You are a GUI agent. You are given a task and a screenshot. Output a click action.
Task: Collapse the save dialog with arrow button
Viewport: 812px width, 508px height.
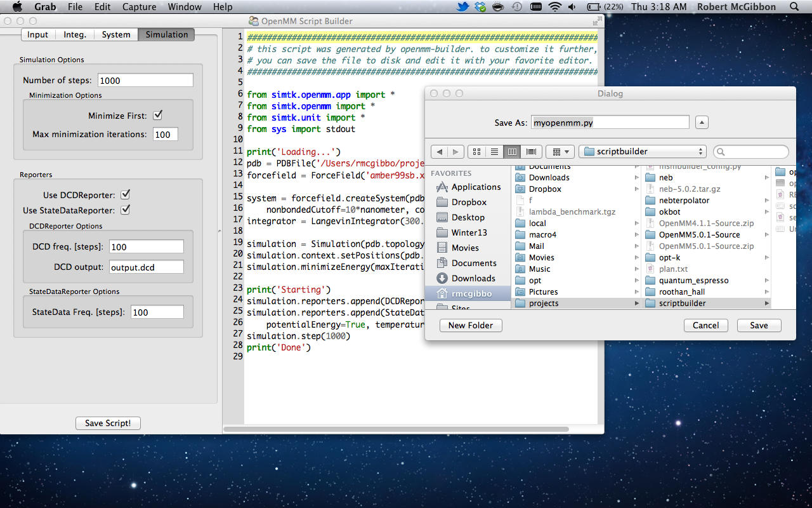702,123
